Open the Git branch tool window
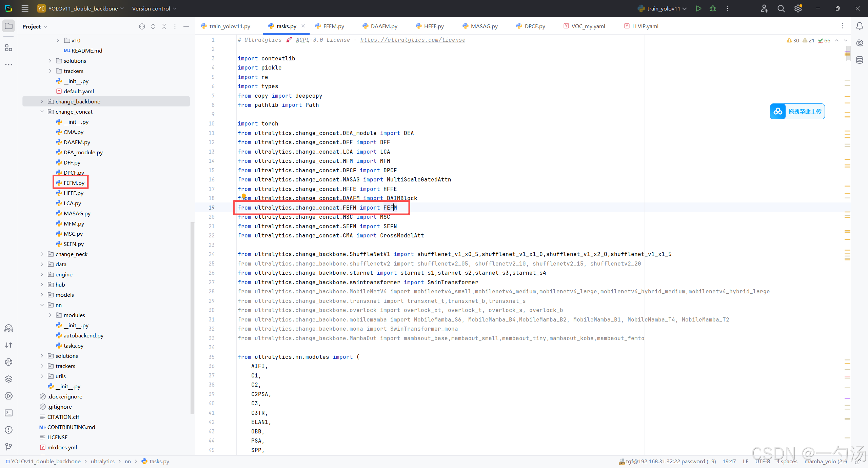Image resolution: width=868 pixels, height=468 pixels. 8,447
